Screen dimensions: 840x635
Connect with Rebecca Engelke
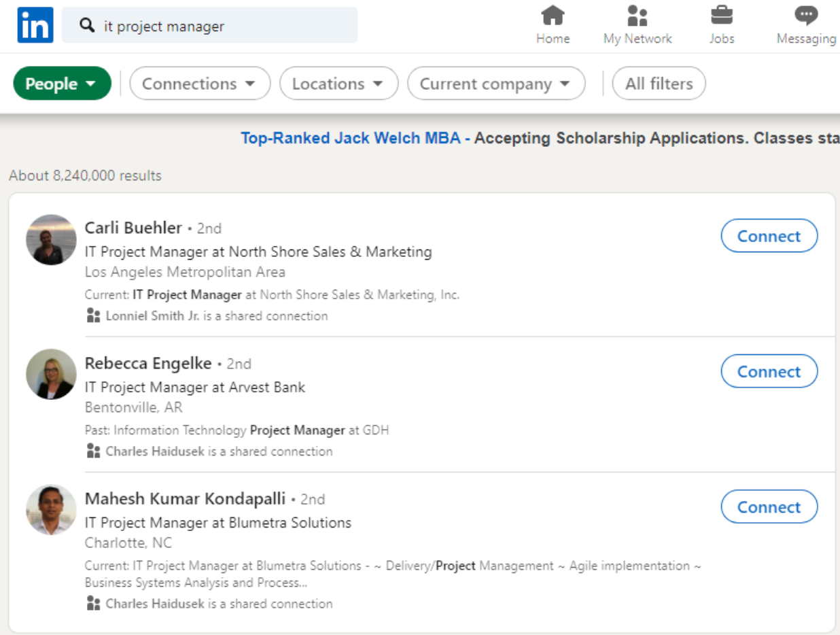[x=769, y=371]
